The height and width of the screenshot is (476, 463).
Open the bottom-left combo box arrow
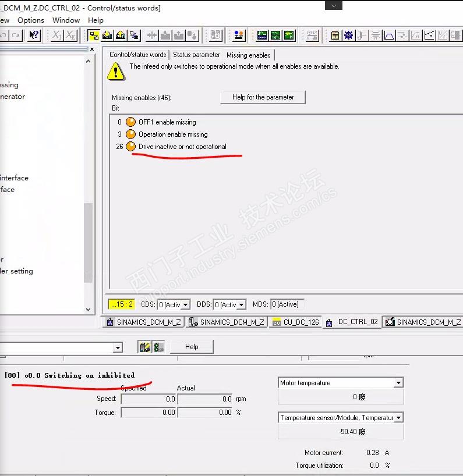pyautogui.click(x=118, y=347)
